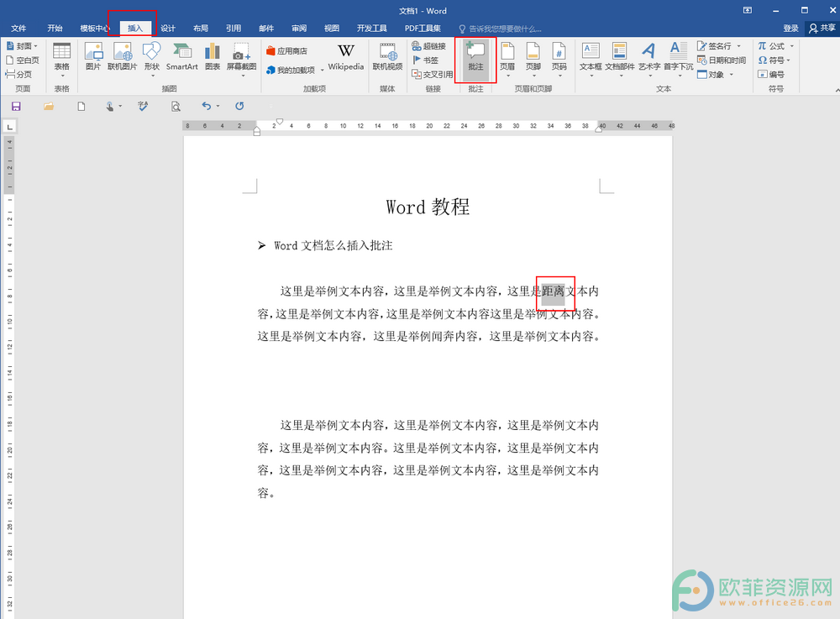
Task: Insert a text box (文本框)
Action: [591, 58]
